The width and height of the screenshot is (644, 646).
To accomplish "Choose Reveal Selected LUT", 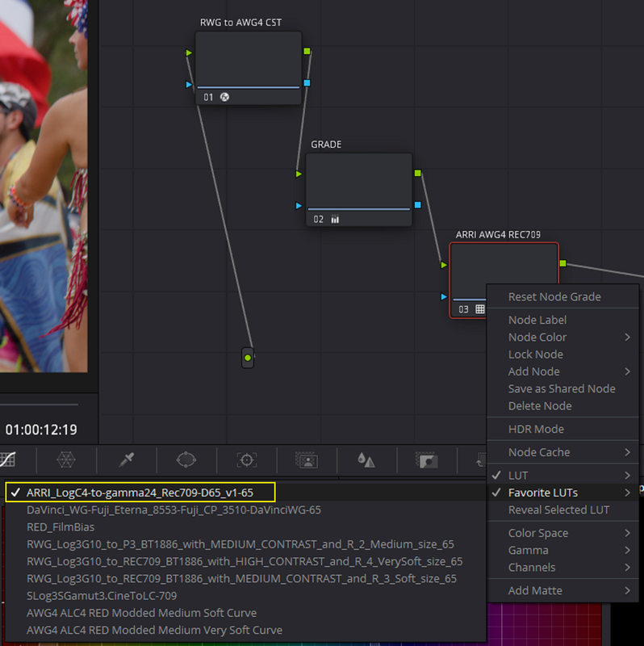I will click(x=562, y=510).
